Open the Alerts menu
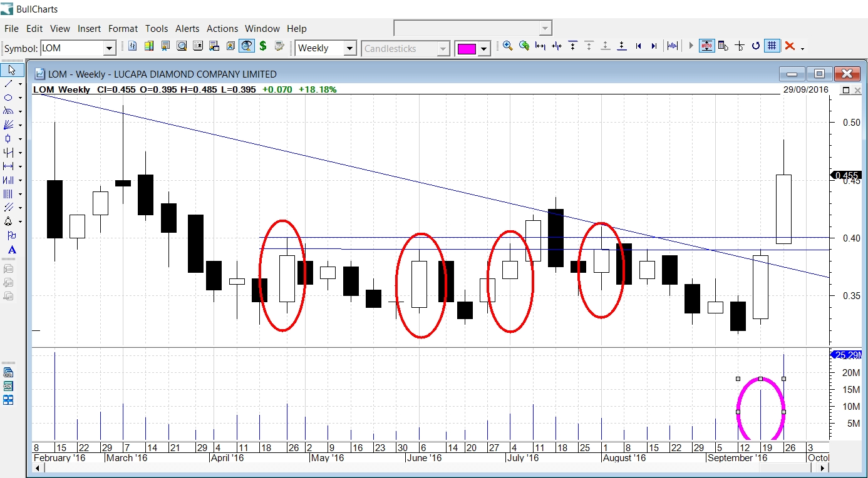 click(187, 29)
